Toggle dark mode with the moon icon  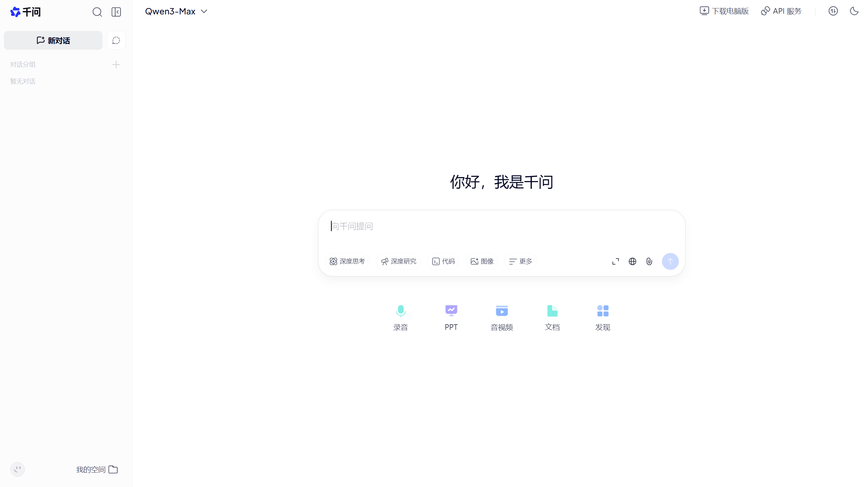(854, 11)
